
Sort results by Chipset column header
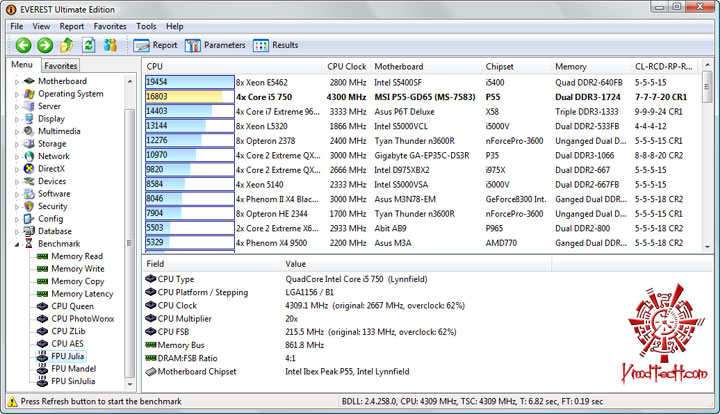[516, 67]
